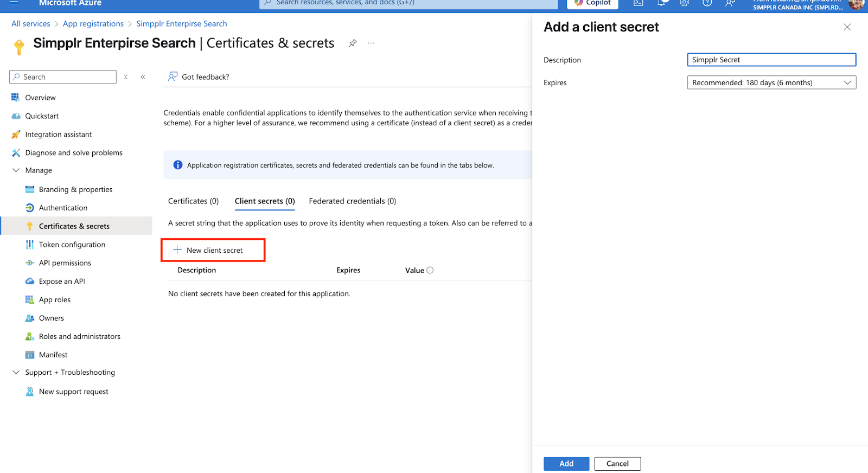Open API permissions in sidebar
The image size is (868, 473).
(65, 263)
